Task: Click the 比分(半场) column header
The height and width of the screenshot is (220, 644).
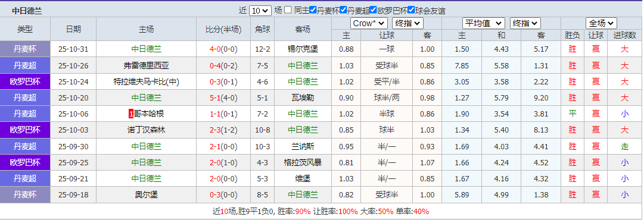Action: 223,29
